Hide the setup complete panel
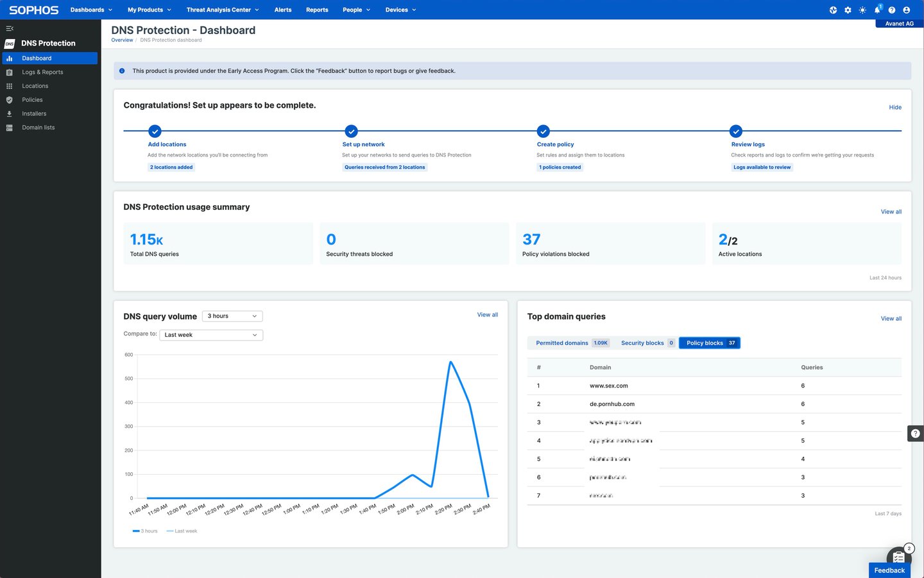This screenshot has width=924, height=578. pos(895,107)
